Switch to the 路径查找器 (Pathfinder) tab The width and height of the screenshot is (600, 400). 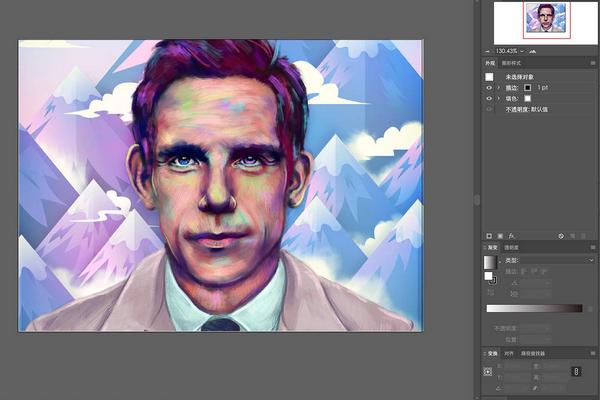[532, 353]
